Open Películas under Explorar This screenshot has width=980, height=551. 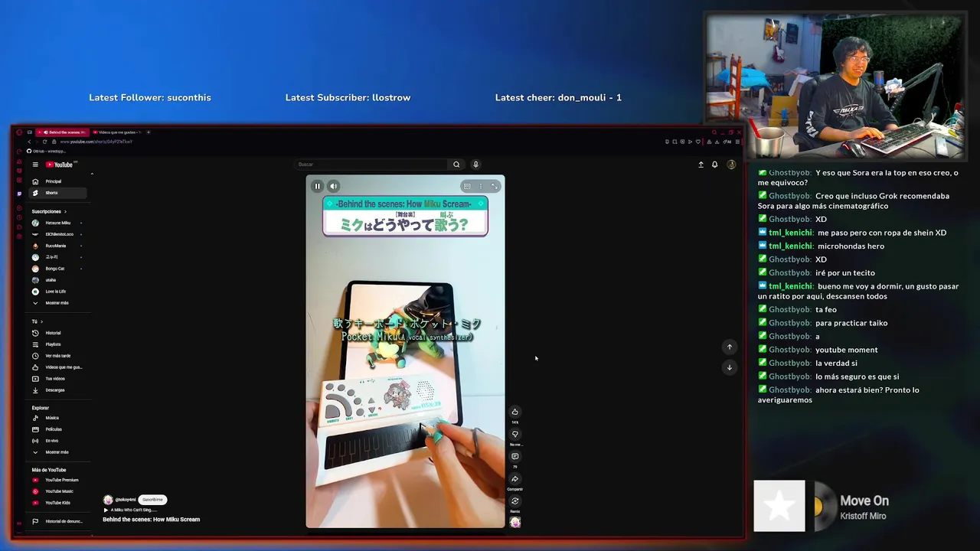pyautogui.click(x=58, y=429)
